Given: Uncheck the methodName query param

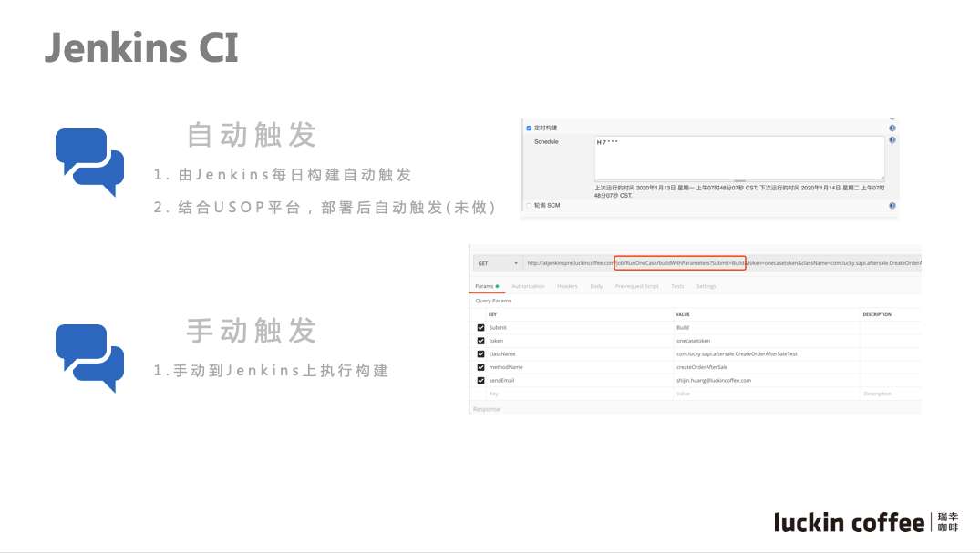Looking at the screenshot, I should pyautogui.click(x=480, y=367).
